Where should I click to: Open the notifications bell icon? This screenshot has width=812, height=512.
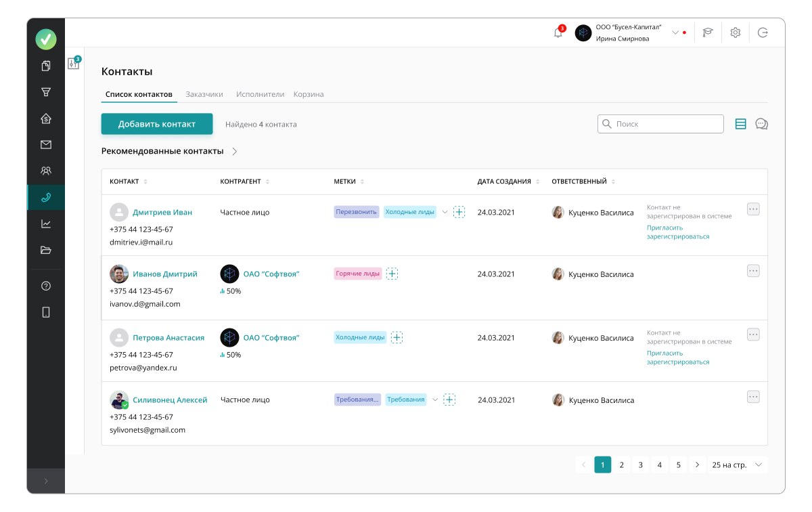point(558,33)
